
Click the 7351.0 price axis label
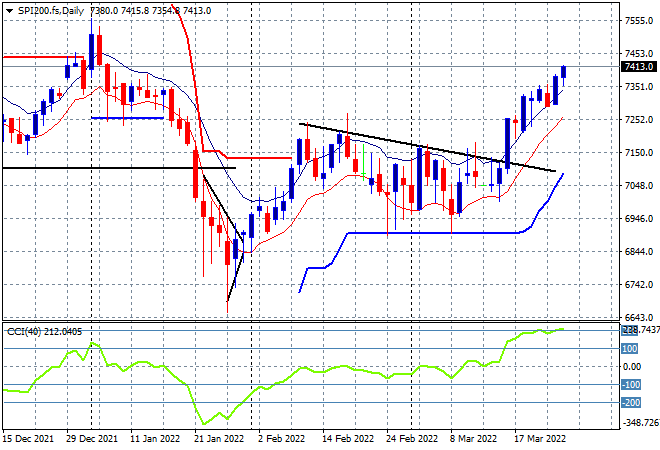[639, 87]
